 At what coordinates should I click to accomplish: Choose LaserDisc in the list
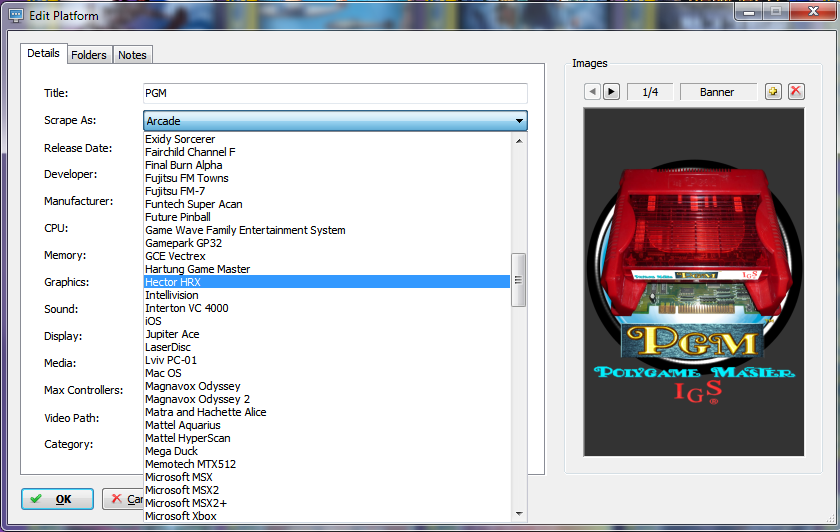point(327,347)
